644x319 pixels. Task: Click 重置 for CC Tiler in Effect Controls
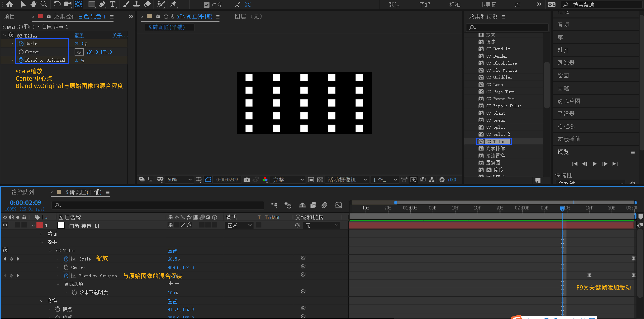(x=79, y=35)
